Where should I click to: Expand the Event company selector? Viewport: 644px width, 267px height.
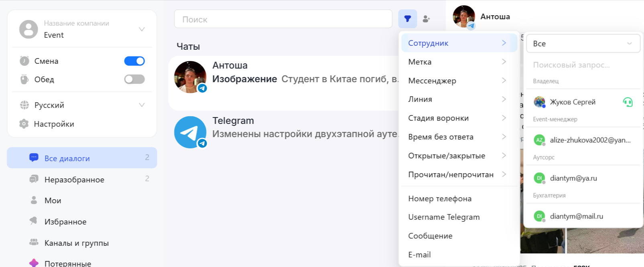click(x=142, y=29)
